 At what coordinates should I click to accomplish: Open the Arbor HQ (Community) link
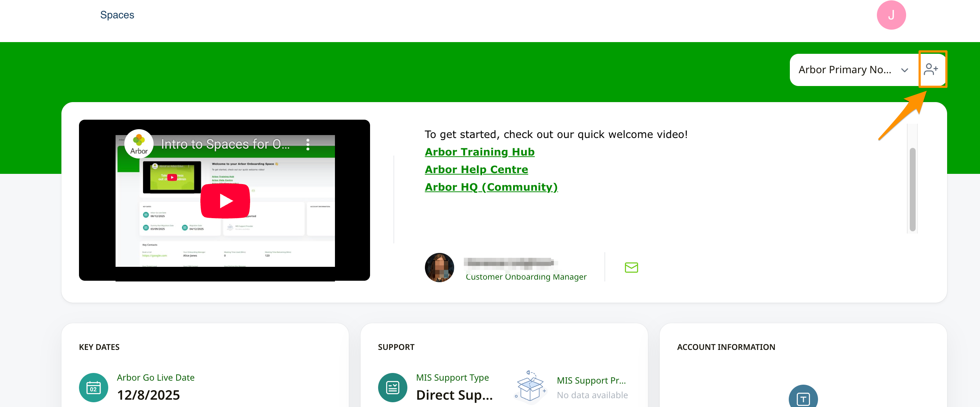[491, 187]
